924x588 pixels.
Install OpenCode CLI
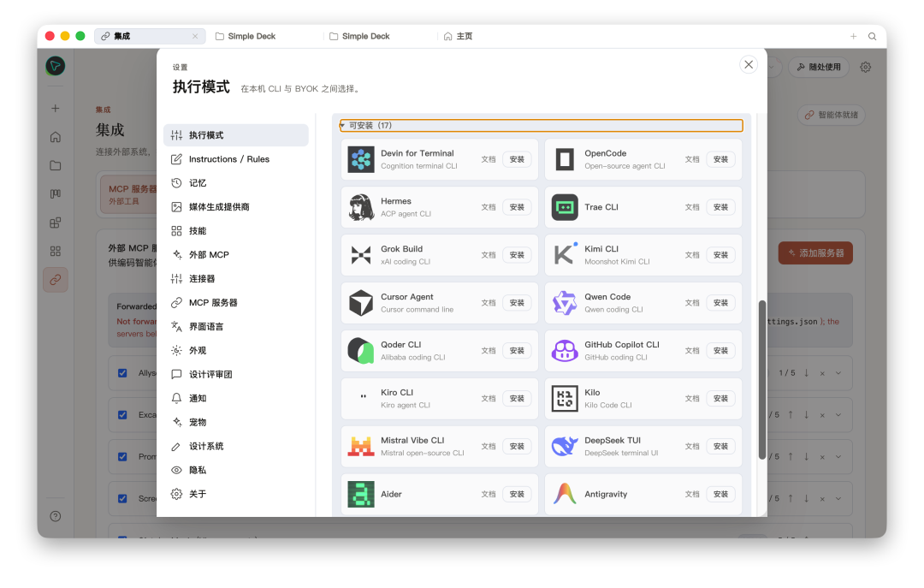pyautogui.click(x=720, y=159)
